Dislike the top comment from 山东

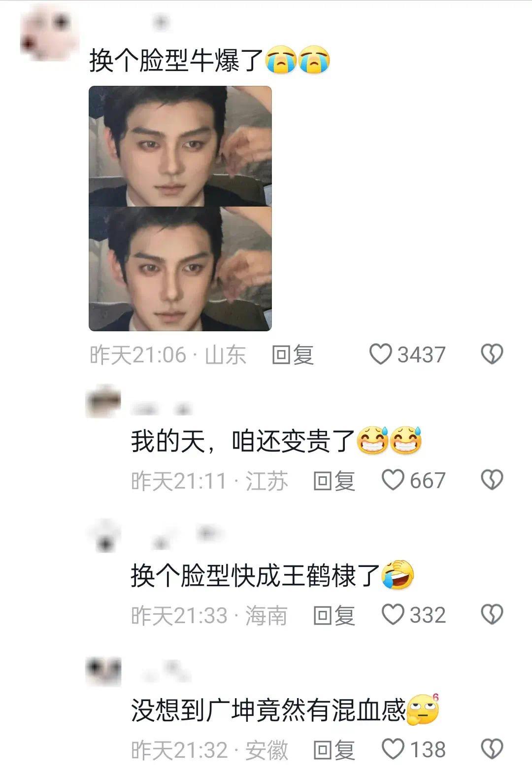[x=492, y=354]
